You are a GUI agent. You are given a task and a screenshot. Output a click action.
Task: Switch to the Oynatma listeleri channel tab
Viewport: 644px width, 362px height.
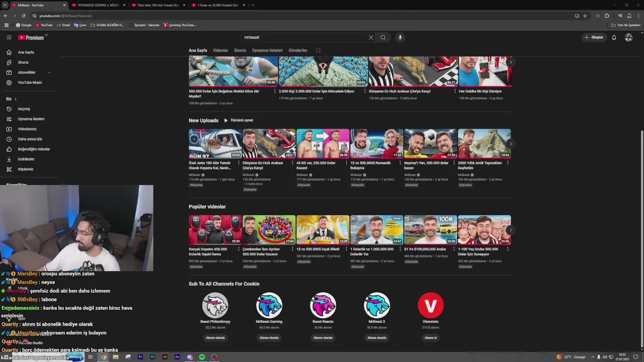(267, 50)
